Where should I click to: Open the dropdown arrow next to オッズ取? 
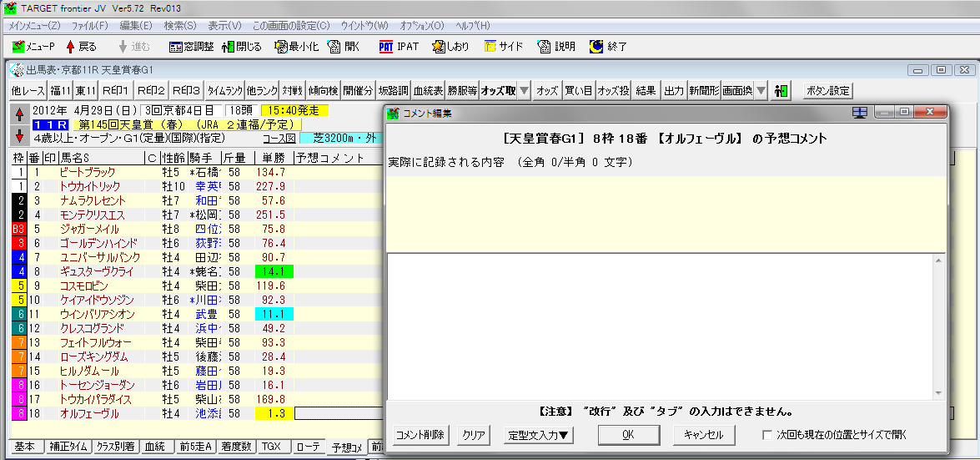(x=524, y=91)
